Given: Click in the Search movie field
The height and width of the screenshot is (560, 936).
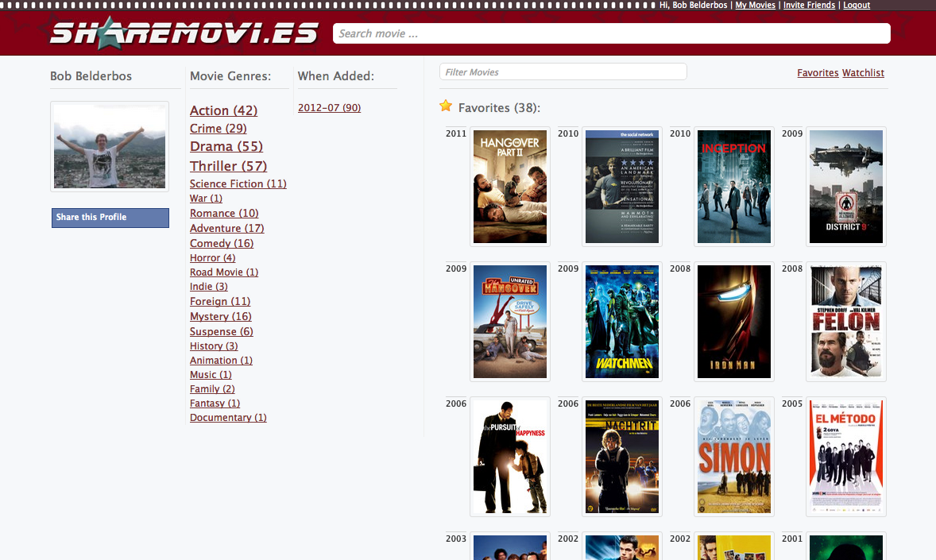Looking at the screenshot, I should coord(611,33).
